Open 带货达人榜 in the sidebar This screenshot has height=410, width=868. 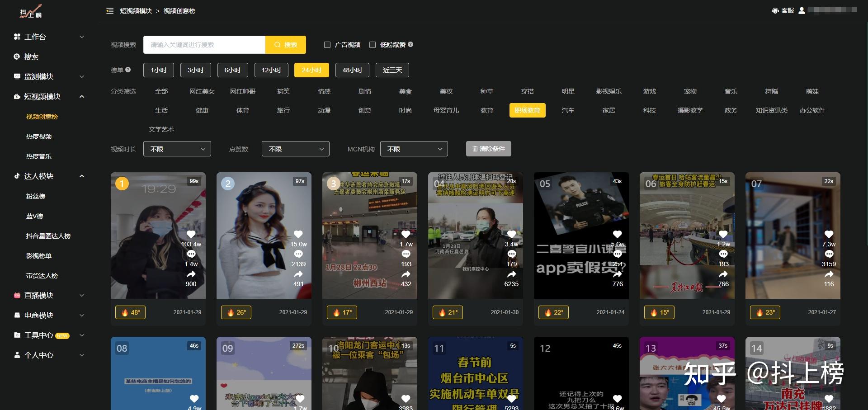click(x=42, y=275)
